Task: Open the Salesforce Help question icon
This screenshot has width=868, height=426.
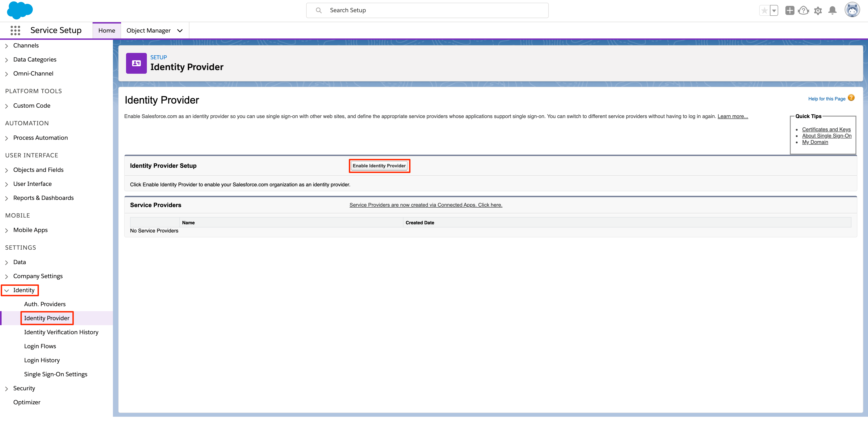Action: [x=804, y=10]
